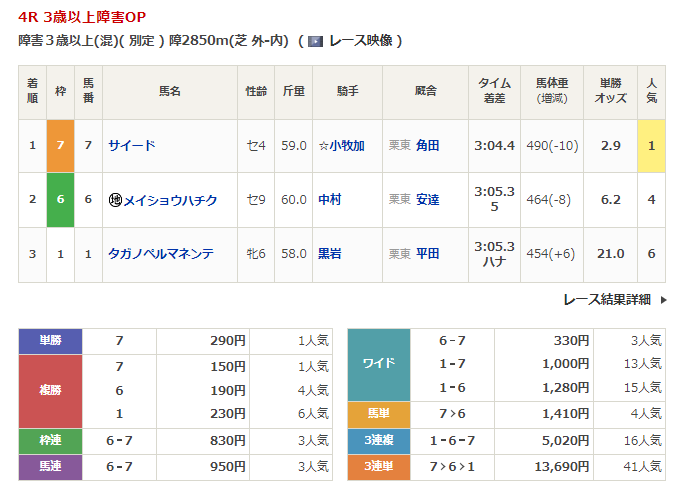Image resolution: width=687 pixels, height=489 pixels.
Task: Open the レース結果詳細 details link
Action: (x=607, y=299)
